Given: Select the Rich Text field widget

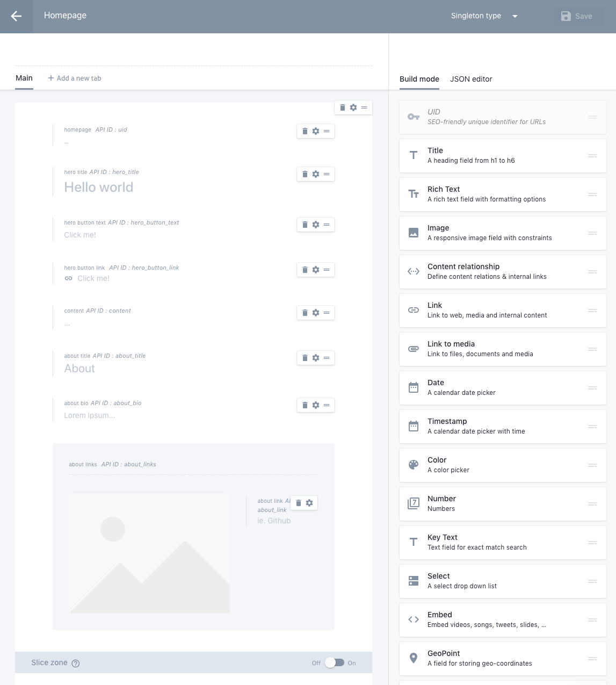Looking at the screenshot, I should coord(503,194).
